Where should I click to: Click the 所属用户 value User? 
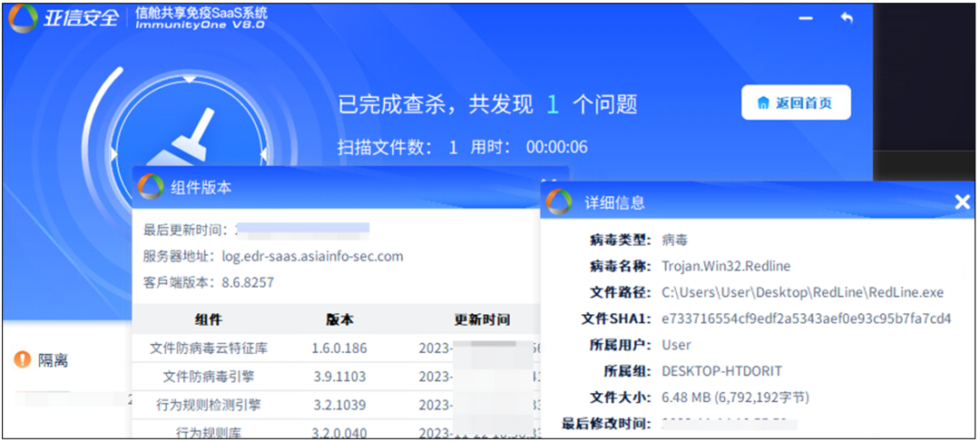(x=676, y=345)
